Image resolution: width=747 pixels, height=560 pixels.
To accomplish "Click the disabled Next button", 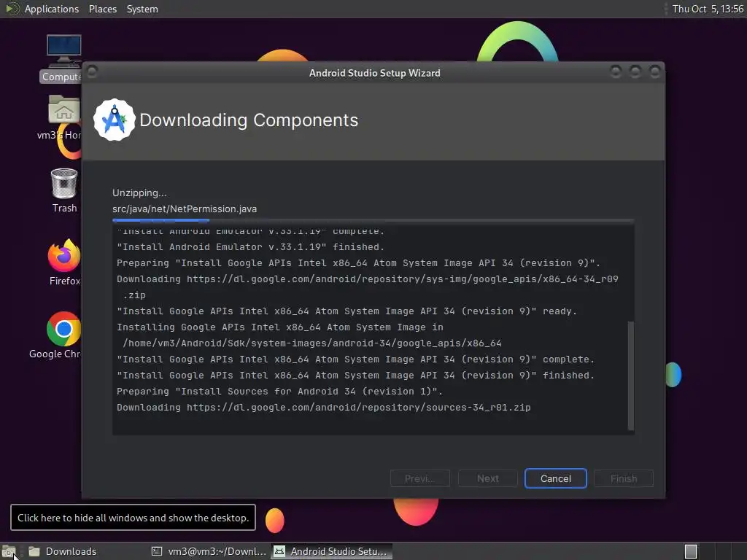I will click(x=488, y=478).
